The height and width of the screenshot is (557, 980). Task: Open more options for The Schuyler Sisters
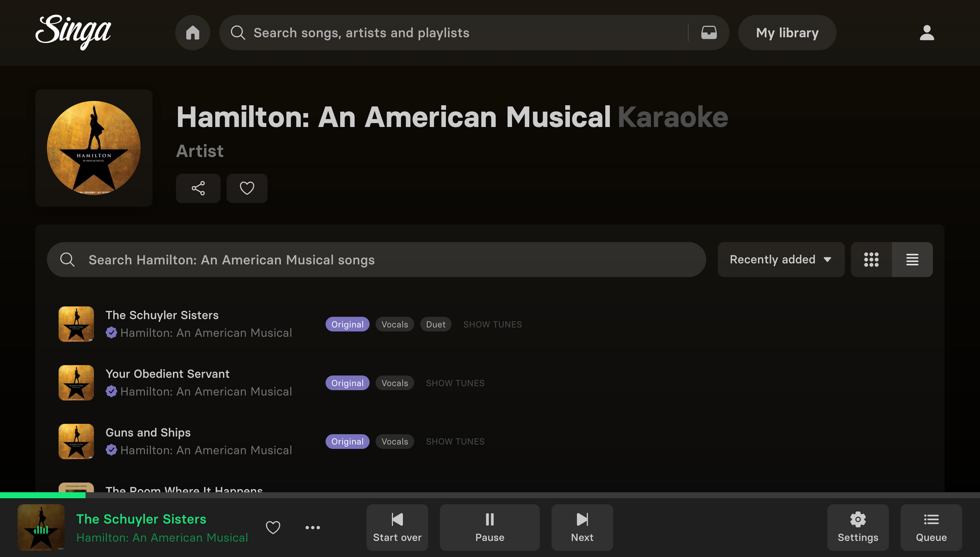313,528
